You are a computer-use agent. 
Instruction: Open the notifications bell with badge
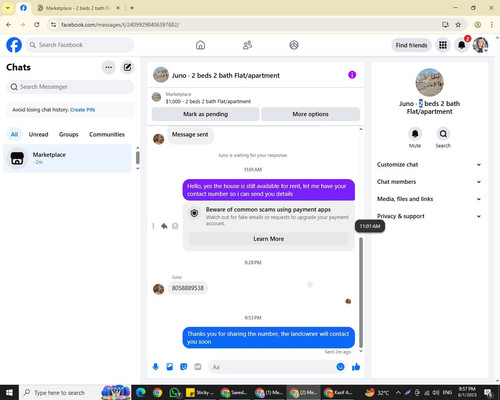pyautogui.click(x=462, y=45)
